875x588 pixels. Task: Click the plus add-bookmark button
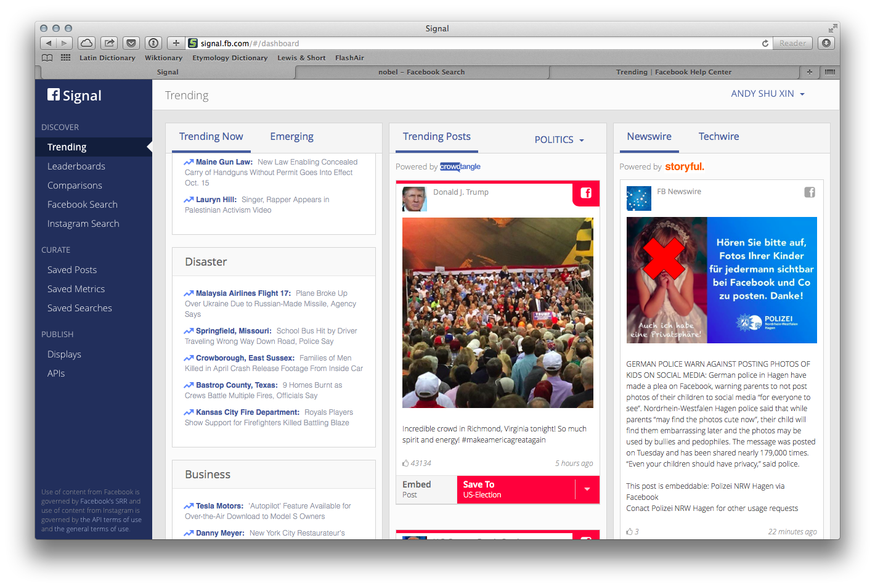176,43
